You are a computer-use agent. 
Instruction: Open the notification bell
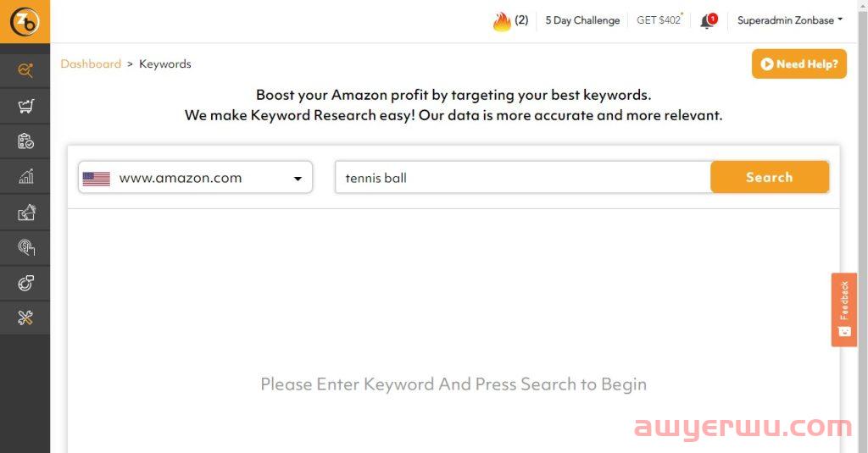coord(708,21)
